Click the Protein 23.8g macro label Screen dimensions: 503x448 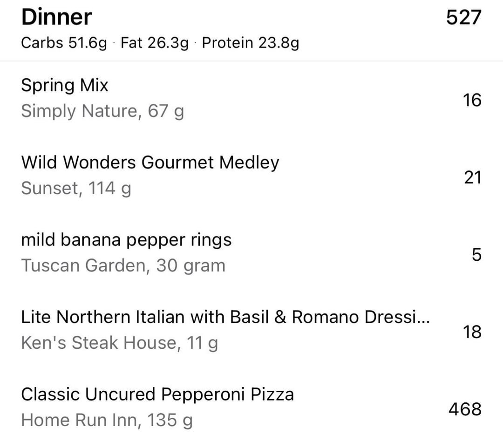251,43
